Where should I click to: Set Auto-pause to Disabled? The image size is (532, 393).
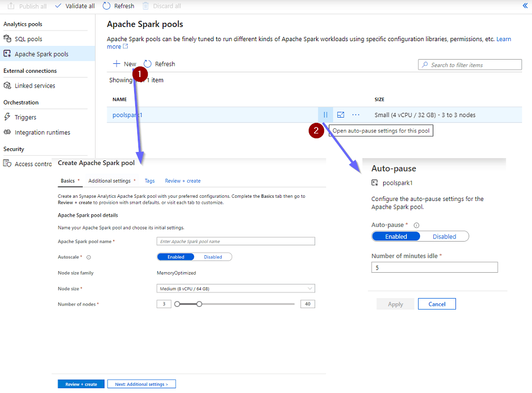click(x=444, y=236)
